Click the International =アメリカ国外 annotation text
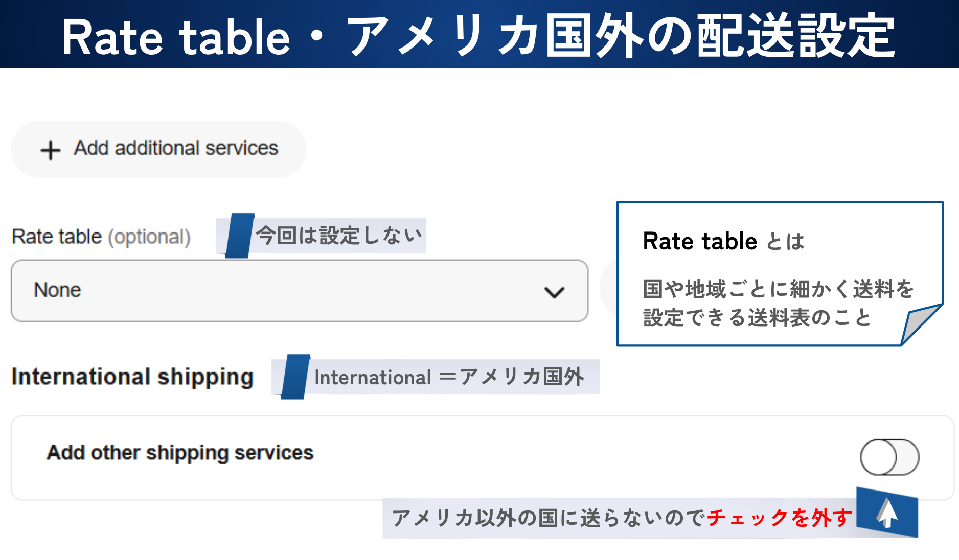The height and width of the screenshot is (560, 959). [449, 377]
